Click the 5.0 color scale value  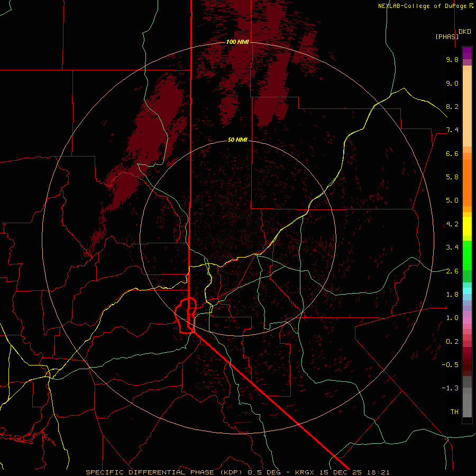tap(452, 200)
